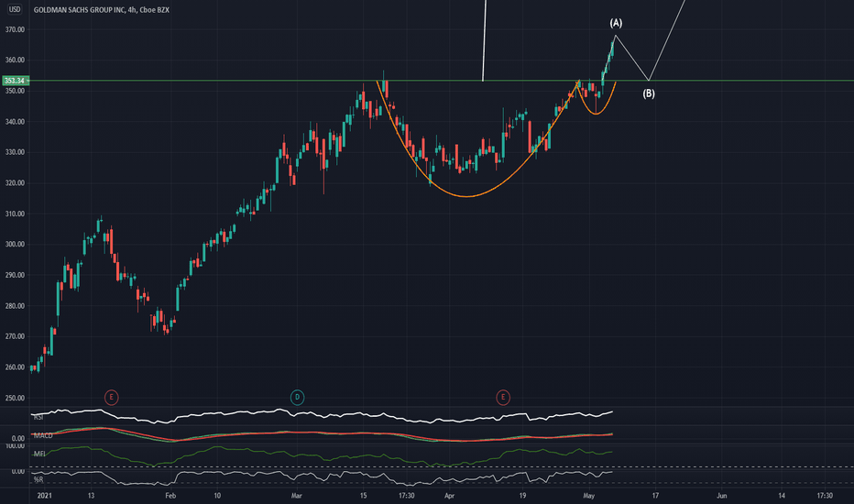The image size is (854, 504).
Task: Click the MACD indicator label
Action: click(x=43, y=435)
